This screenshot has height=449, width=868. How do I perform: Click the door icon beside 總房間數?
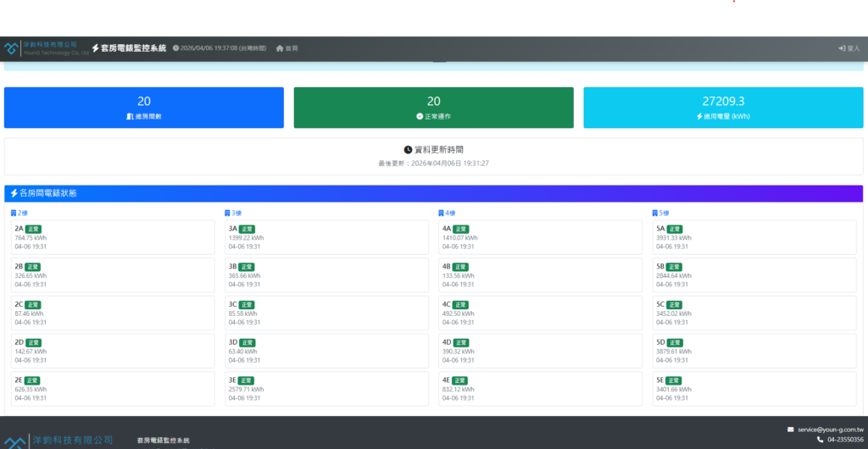pos(130,117)
